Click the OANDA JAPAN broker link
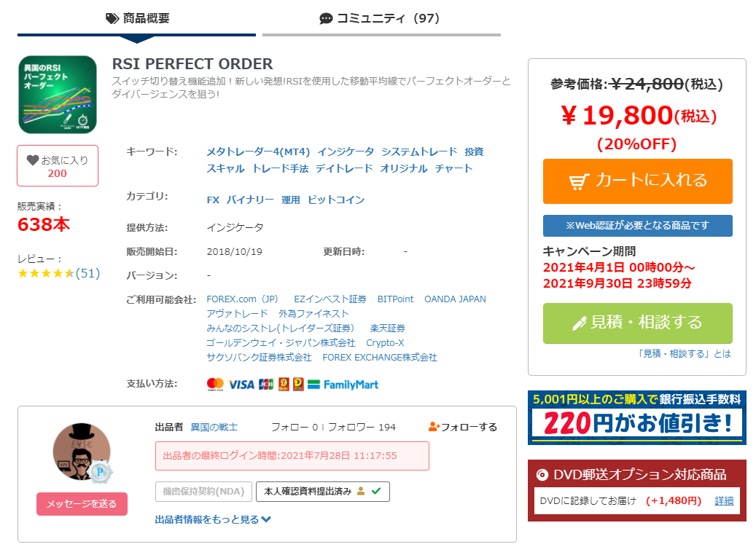The image size is (756, 547). click(x=455, y=299)
